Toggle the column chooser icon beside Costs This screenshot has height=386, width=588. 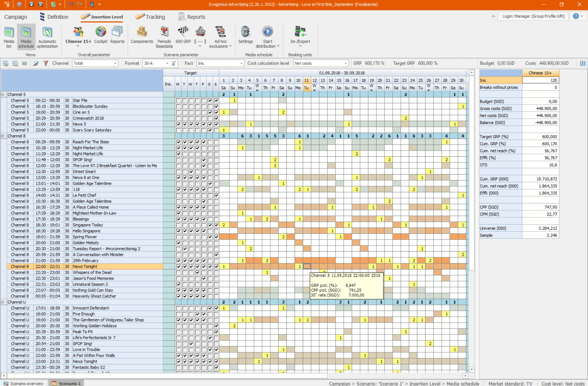point(583,63)
